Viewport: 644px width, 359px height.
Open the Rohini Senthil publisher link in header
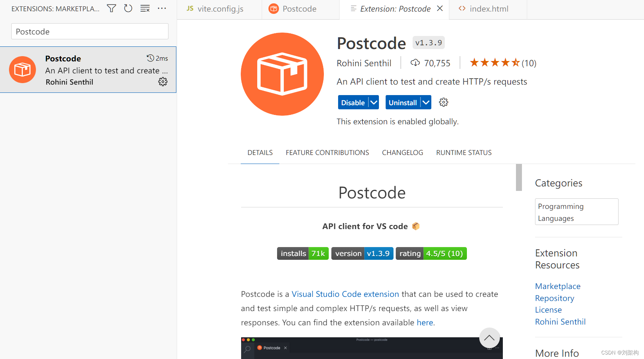(364, 63)
